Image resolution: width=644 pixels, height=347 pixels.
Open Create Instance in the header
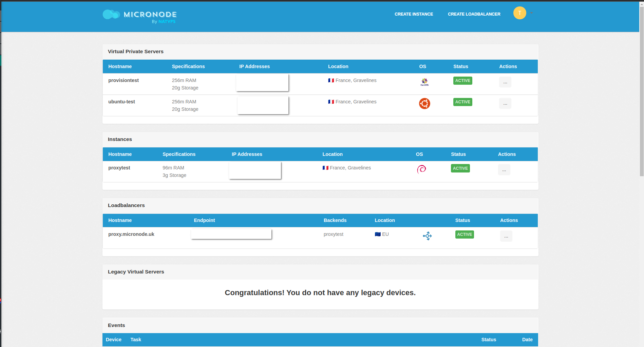[x=414, y=14]
